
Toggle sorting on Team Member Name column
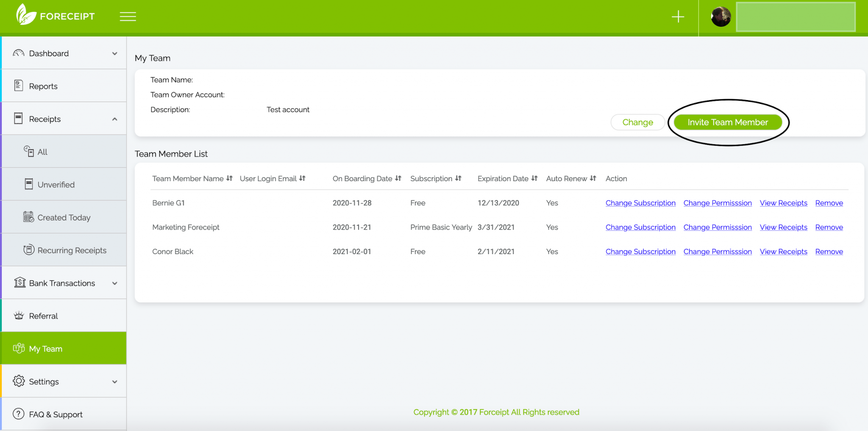point(229,178)
